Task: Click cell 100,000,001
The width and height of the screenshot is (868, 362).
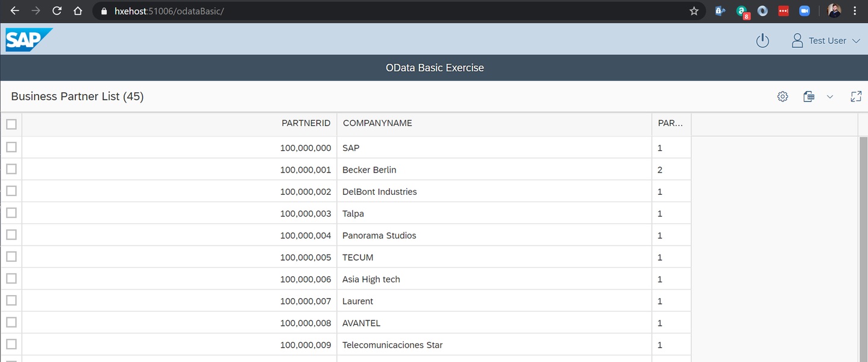Action: click(180, 170)
